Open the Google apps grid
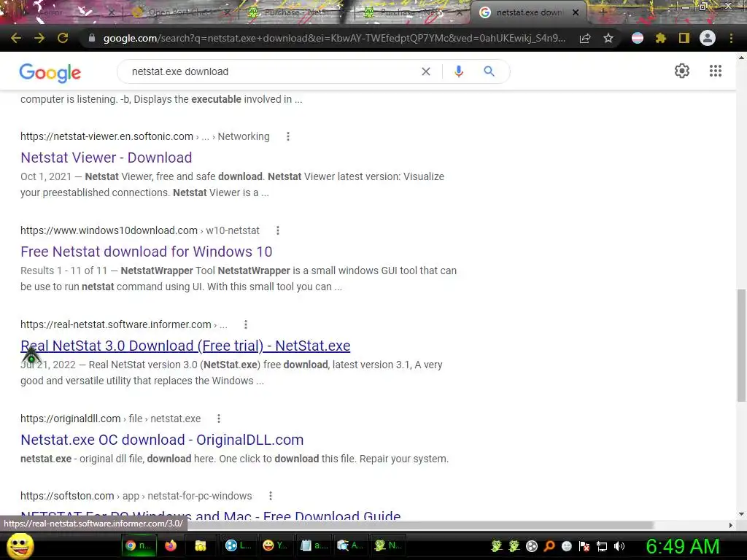Image resolution: width=747 pixels, height=560 pixels. tap(715, 71)
